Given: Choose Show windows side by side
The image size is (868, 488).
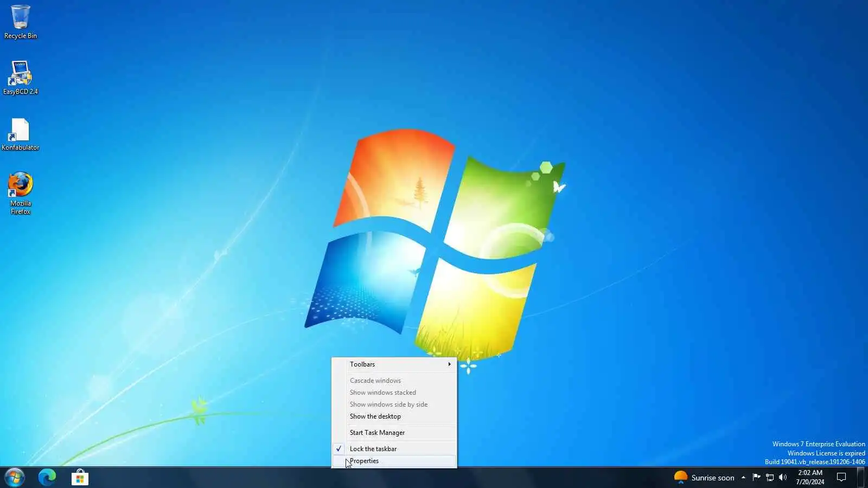Looking at the screenshot, I should coord(394,404).
